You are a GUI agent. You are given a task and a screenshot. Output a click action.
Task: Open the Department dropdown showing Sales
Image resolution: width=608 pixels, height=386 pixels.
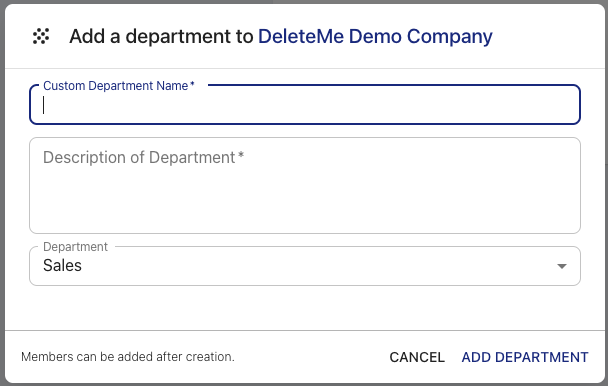click(x=305, y=266)
